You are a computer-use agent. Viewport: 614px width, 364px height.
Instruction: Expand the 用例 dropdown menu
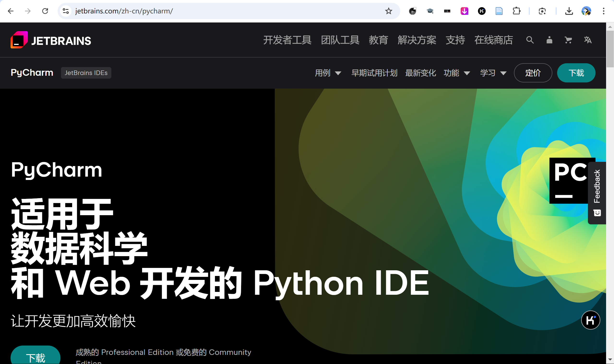pos(328,73)
